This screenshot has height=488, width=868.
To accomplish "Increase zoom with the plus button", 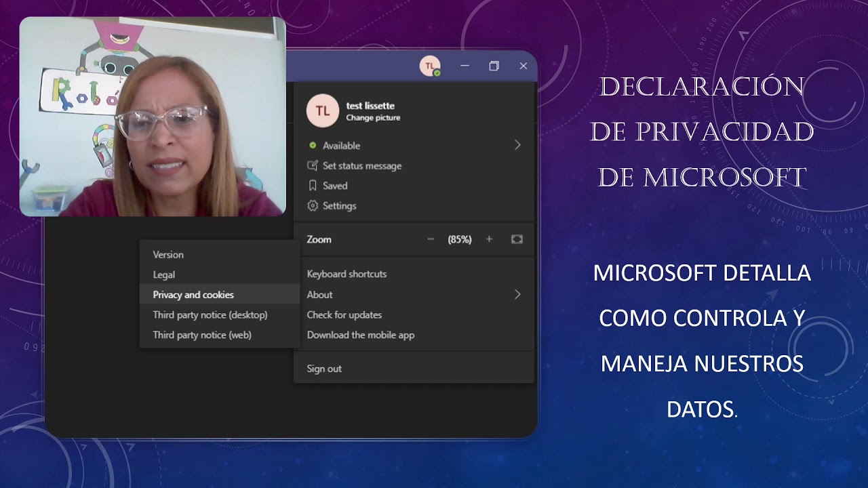I will point(489,239).
